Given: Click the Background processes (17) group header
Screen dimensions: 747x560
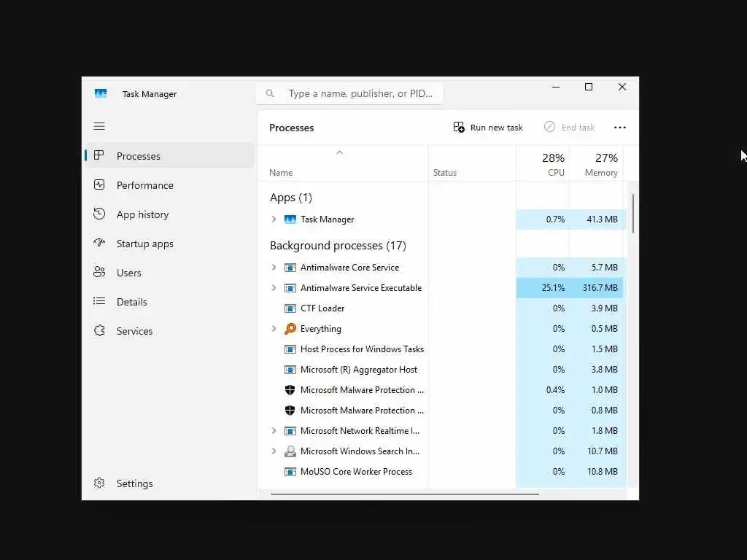Looking at the screenshot, I should point(338,245).
